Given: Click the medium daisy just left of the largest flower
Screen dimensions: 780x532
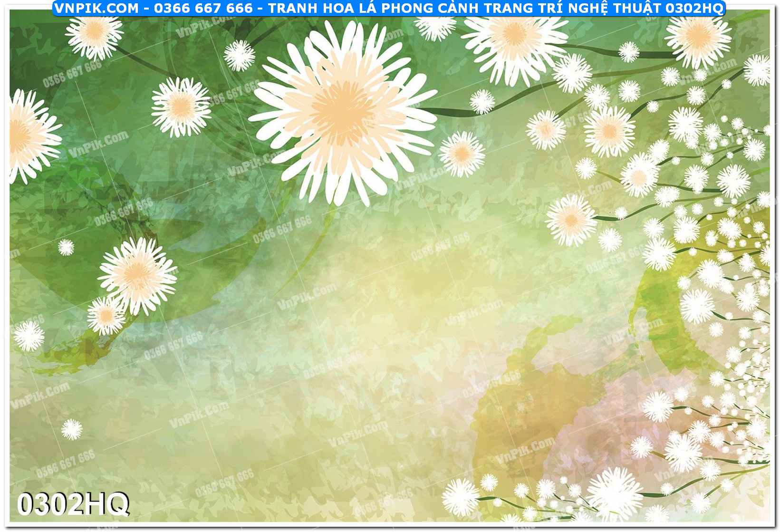Looking at the screenshot, I should click(x=181, y=107).
